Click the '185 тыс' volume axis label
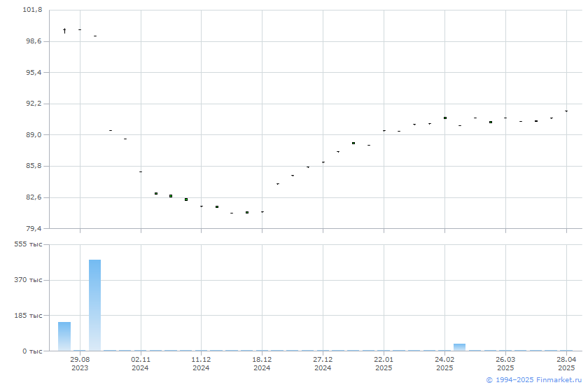This screenshot has height=385, width=588. [x=29, y=315]
